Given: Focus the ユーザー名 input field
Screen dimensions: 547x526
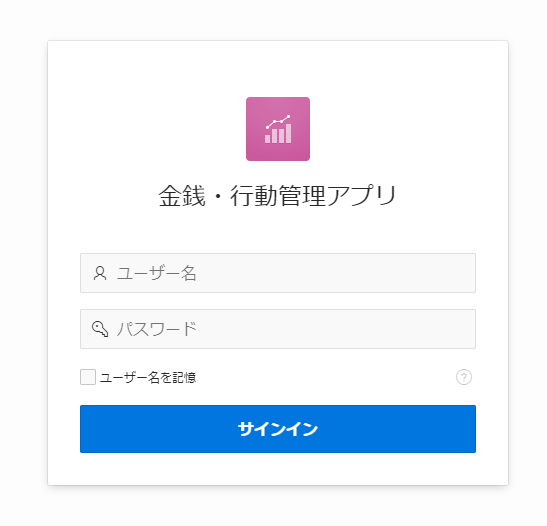Looking at the screenshot, I should (x=278, y=273).
